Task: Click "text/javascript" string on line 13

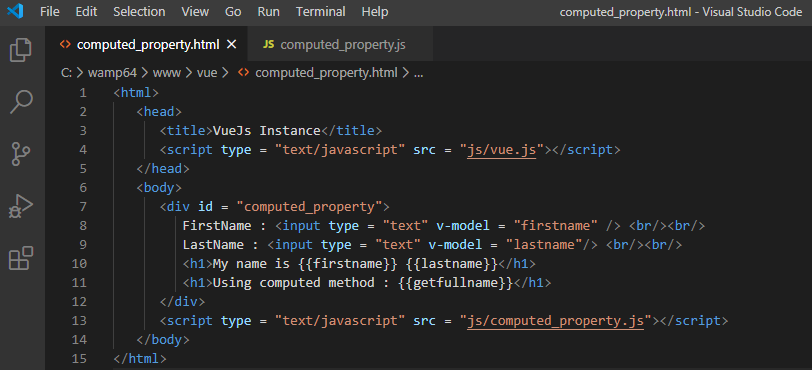Action: pyautogui.click(x=340, y=321)
